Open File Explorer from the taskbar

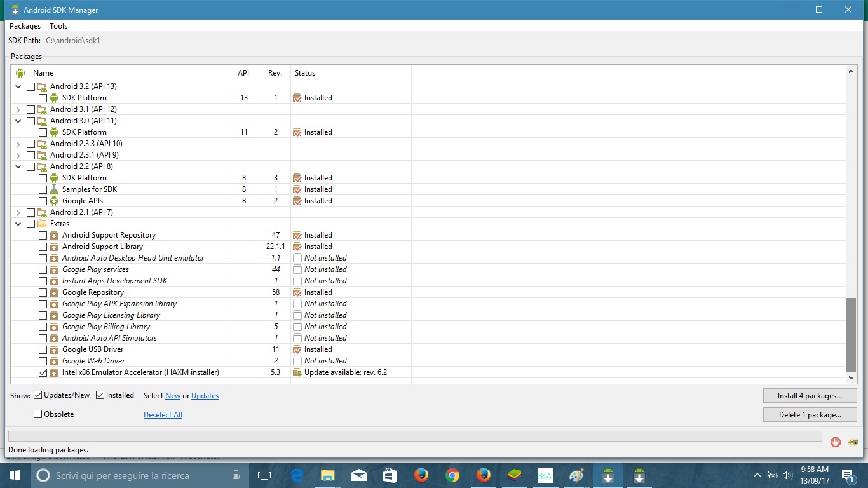327,475
